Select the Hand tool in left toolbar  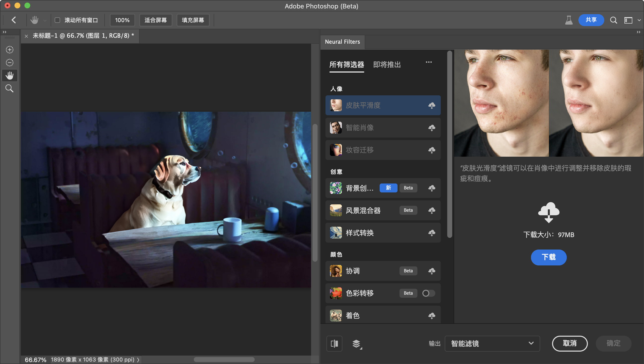click(9, 75)
